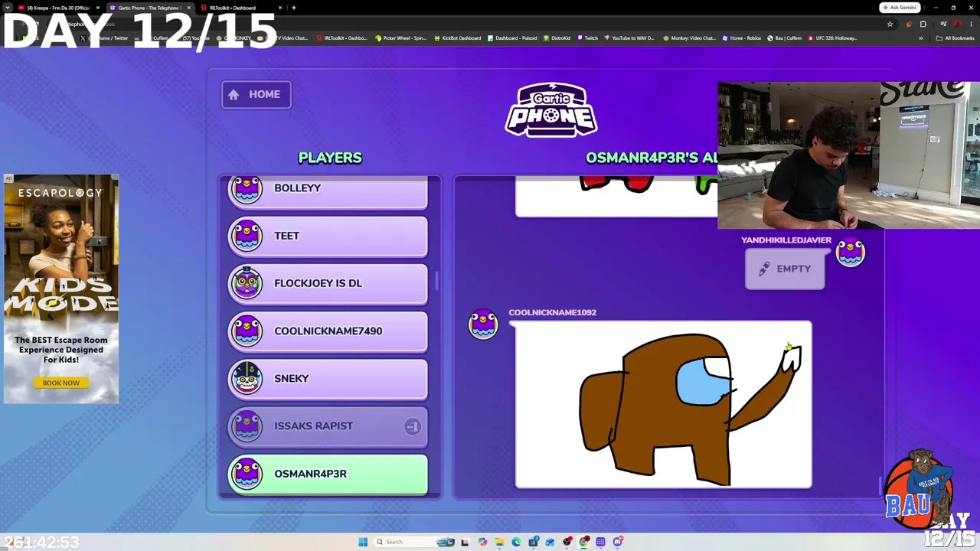
Task: Open the Twitch bookmark
Action: tap(588, 37)
